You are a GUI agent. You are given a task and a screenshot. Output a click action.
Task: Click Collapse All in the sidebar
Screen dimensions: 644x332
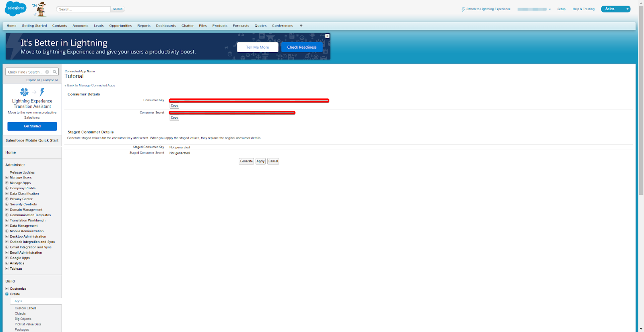click(50, 80)
